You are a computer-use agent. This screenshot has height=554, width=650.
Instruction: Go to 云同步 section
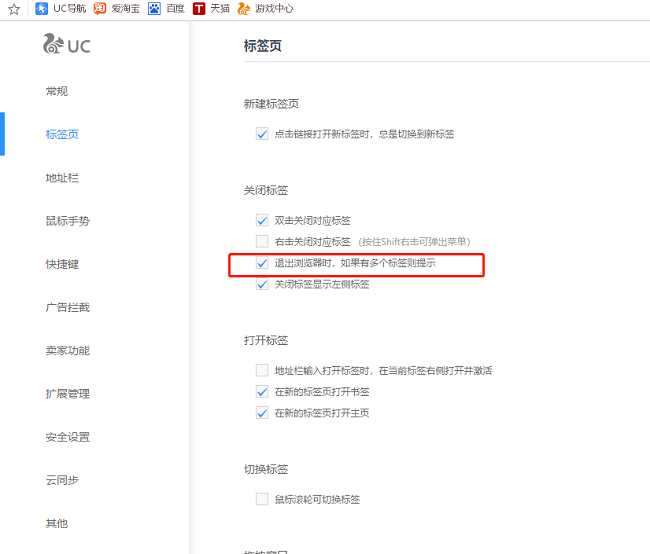pyautogui.click(x=62, y=480)
